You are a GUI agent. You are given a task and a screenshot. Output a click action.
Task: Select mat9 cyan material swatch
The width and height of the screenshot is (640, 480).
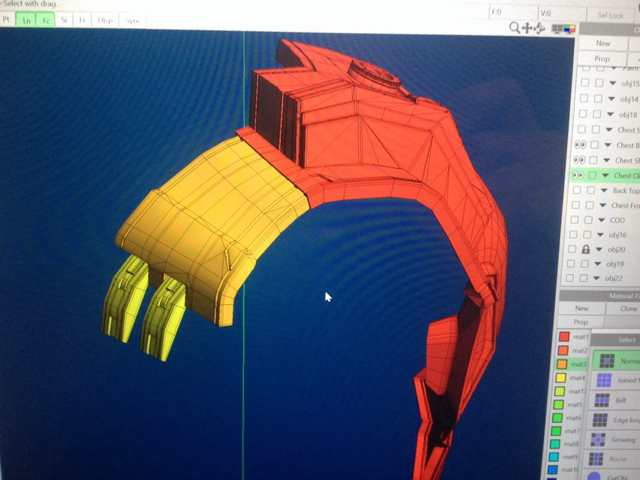point(554,456)
